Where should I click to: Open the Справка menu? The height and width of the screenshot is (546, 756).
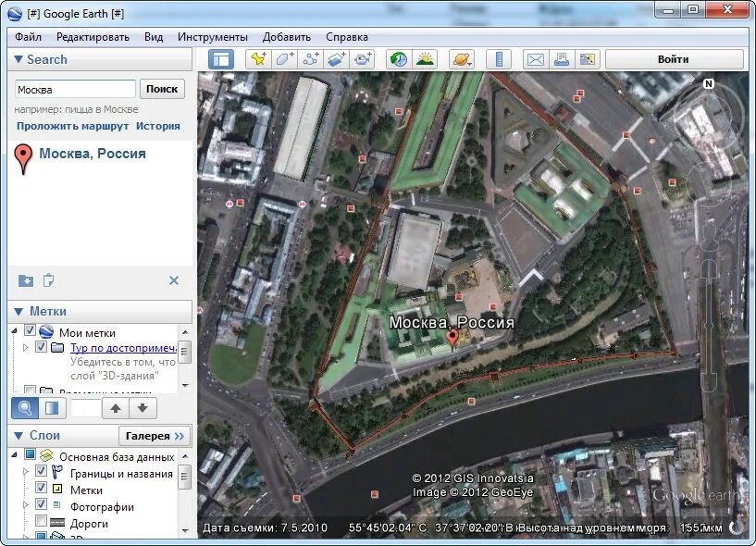(347, 37)
